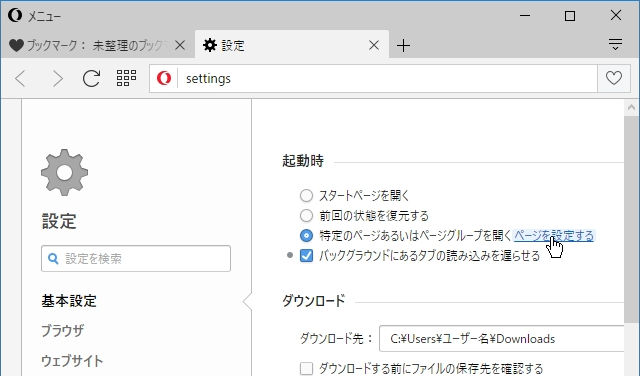Select the 前回の状態を復元する radio button
640x376 pixels.
click(307, 215)
